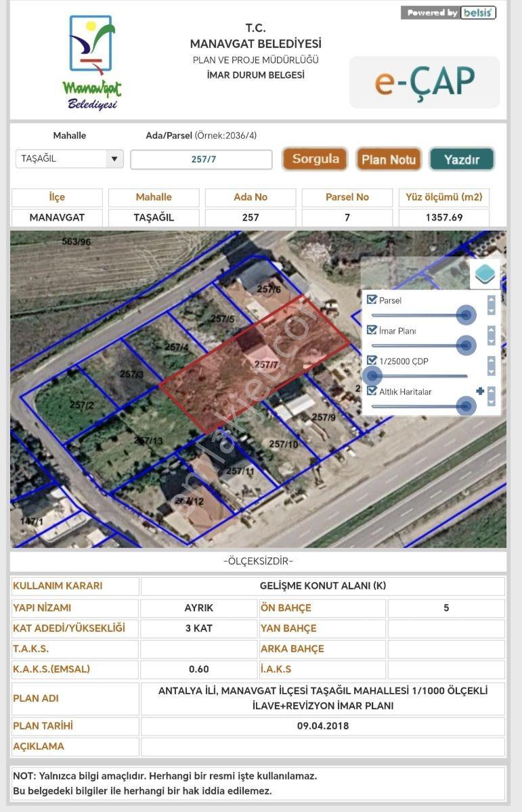Expand Altlık Haritalar with the plus icon
Viewport: 522px width, 812px height.
tap(481, 390)
